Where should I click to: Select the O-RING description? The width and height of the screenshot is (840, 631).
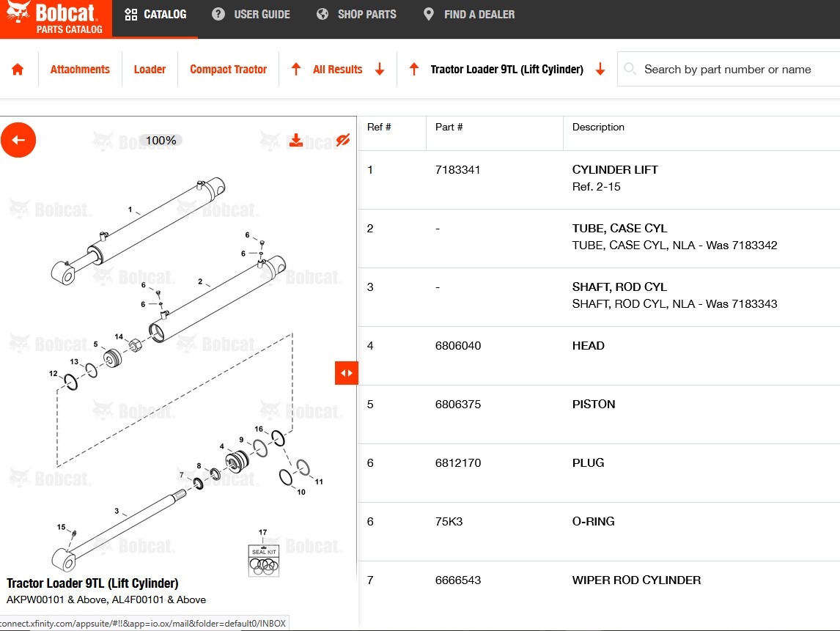(593, 522)
